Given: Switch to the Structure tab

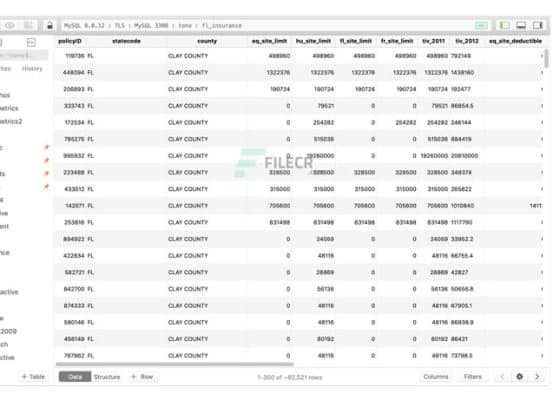Looking at the screenshot, I should 107,377.
